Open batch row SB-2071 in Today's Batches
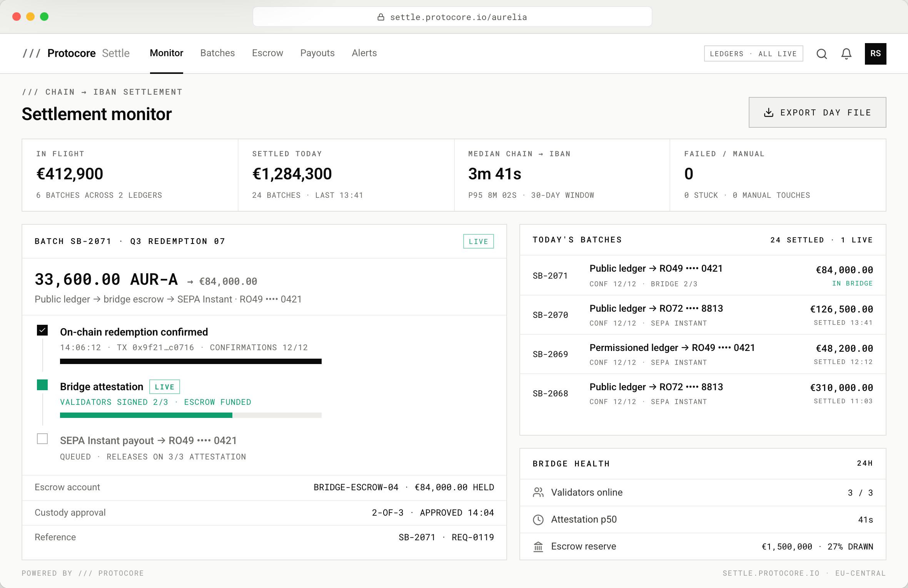This screenshot has height=588, width=908. tap(703, 276)
